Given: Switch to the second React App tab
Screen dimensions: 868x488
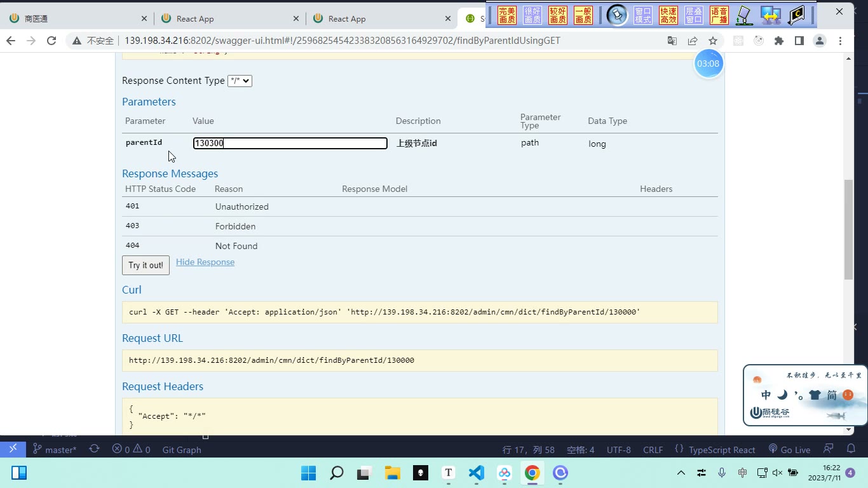Looking at the screenshot, I should click(x=381, y=18).
